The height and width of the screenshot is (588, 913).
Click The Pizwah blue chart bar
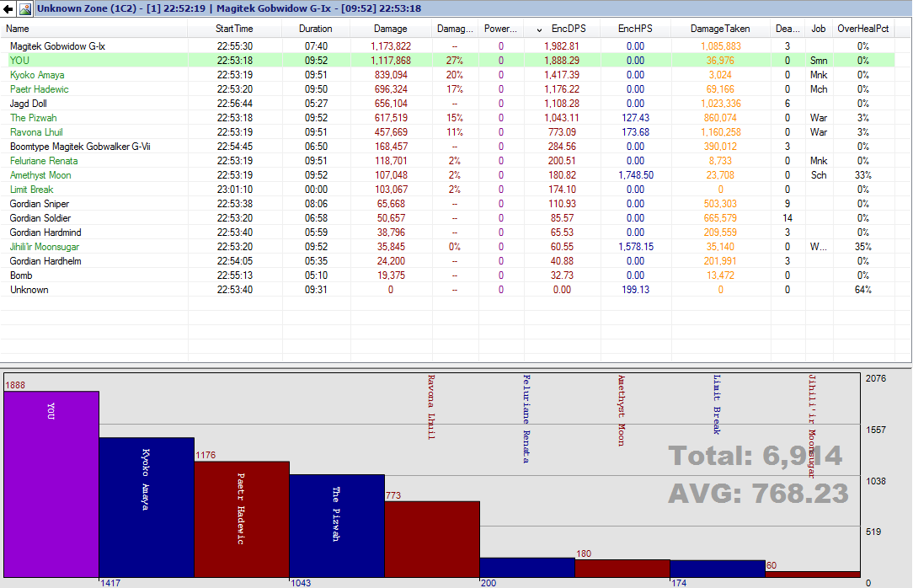pos(337,526)
